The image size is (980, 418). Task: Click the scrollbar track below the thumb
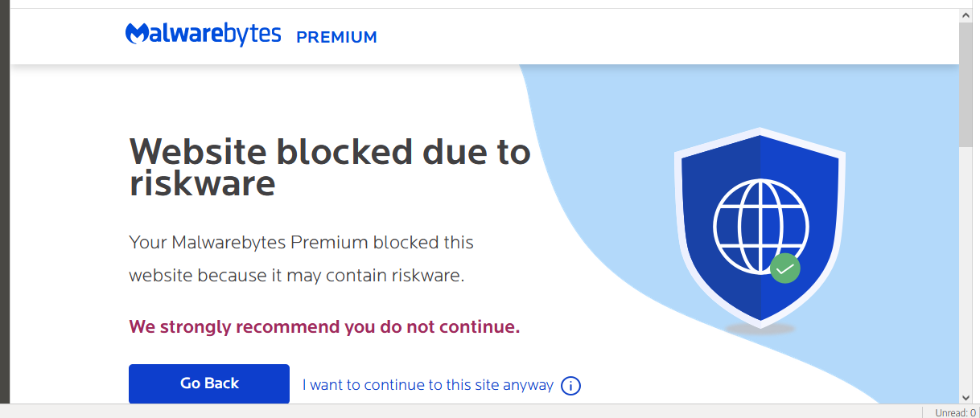pos(966,268)
